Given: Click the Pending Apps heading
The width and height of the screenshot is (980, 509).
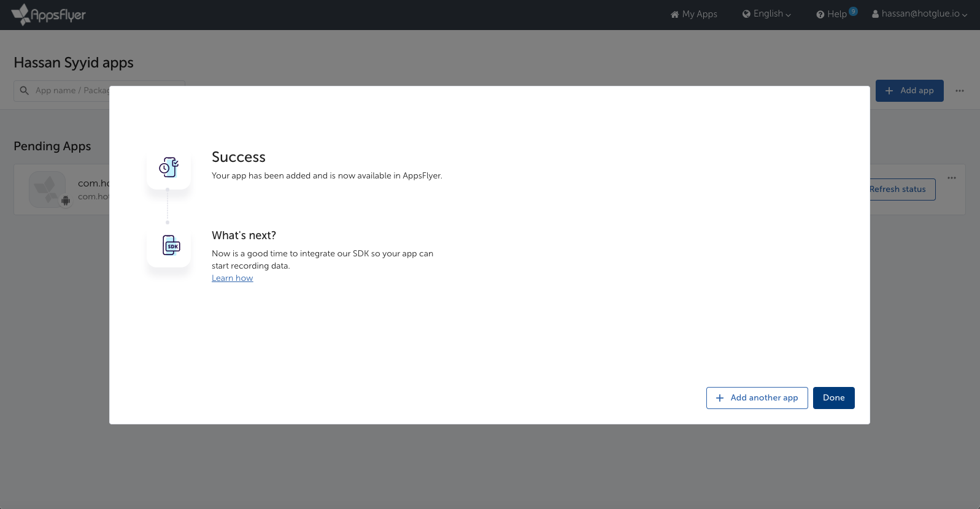Looking at the screenshot, I should (52, 146).
